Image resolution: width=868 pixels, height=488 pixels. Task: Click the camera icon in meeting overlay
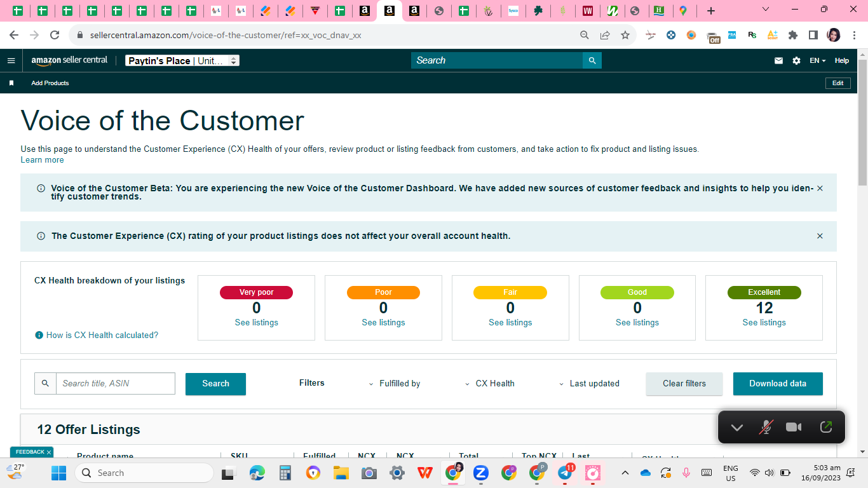pos(794,427)
